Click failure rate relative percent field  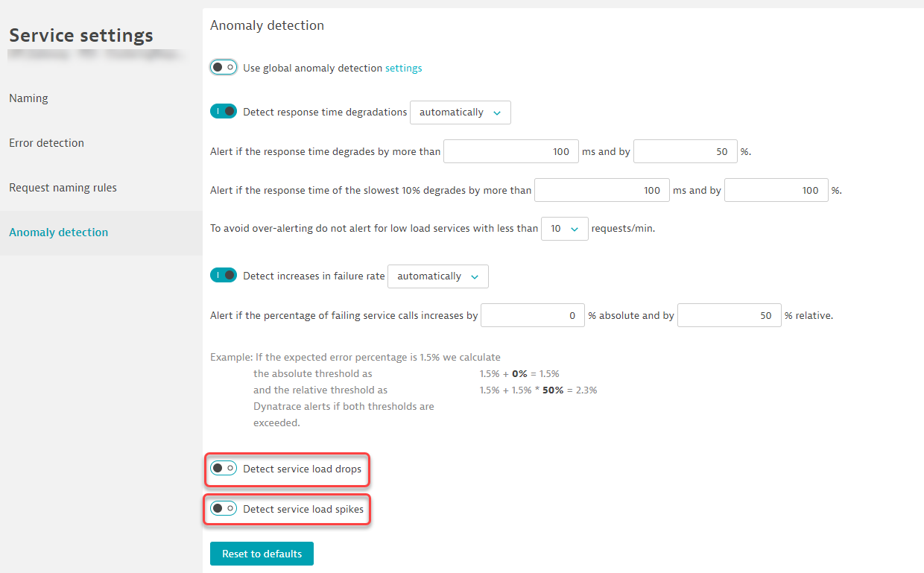click(729, 316)
